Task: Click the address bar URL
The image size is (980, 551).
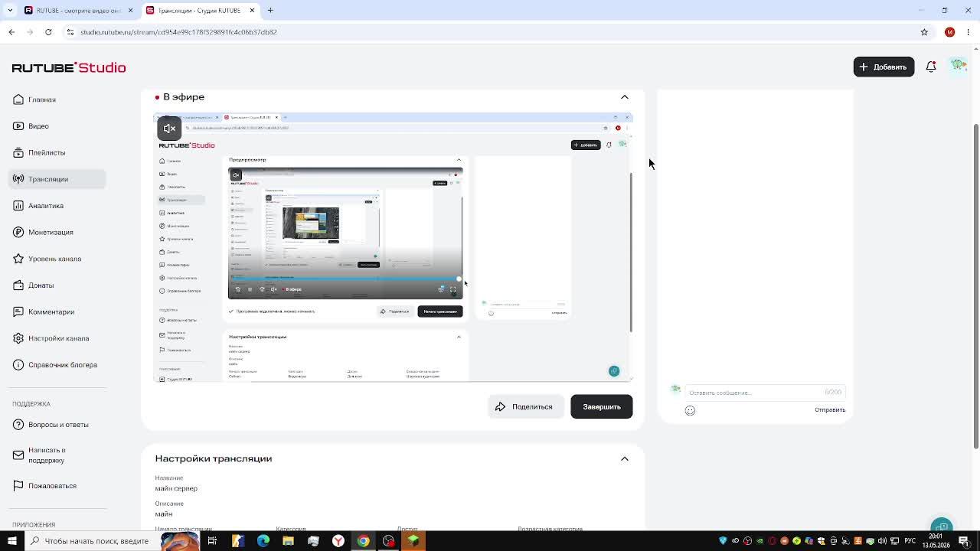Action: [x=178, y=32]
